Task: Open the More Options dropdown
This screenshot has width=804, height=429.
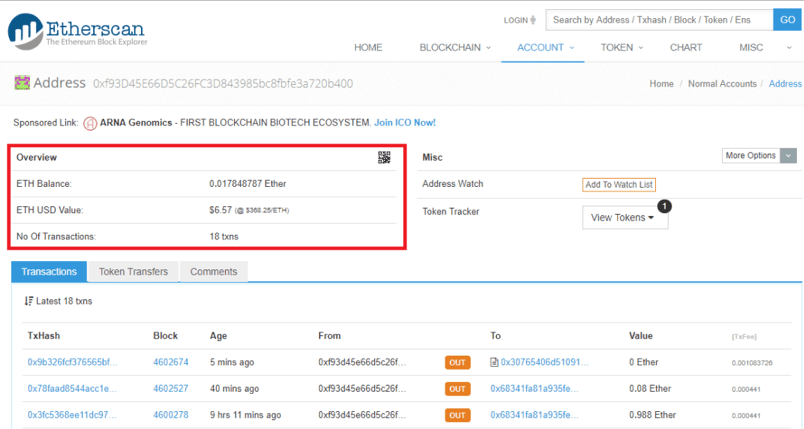Action: 759,155
